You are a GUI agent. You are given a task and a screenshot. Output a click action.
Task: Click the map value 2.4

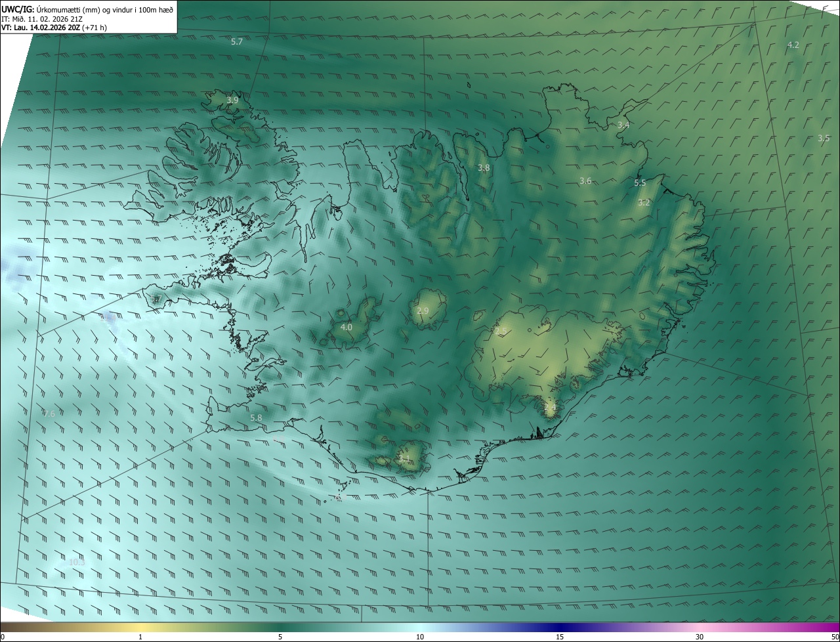point(550,408)
